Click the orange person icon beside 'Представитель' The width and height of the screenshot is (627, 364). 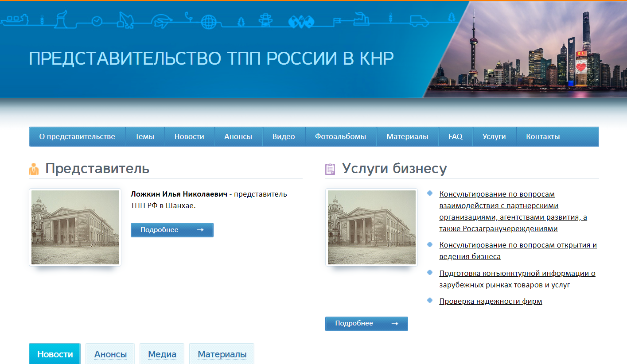coord(34,169)
